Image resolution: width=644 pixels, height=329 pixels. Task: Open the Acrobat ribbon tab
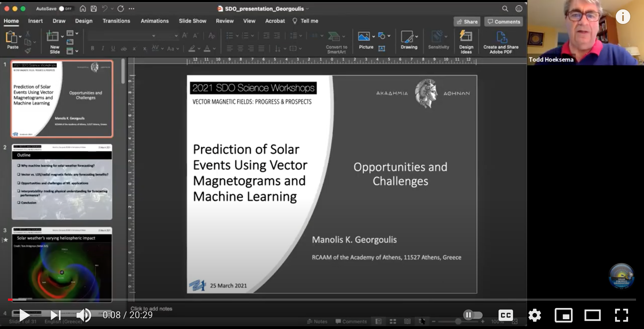point(275,21)
